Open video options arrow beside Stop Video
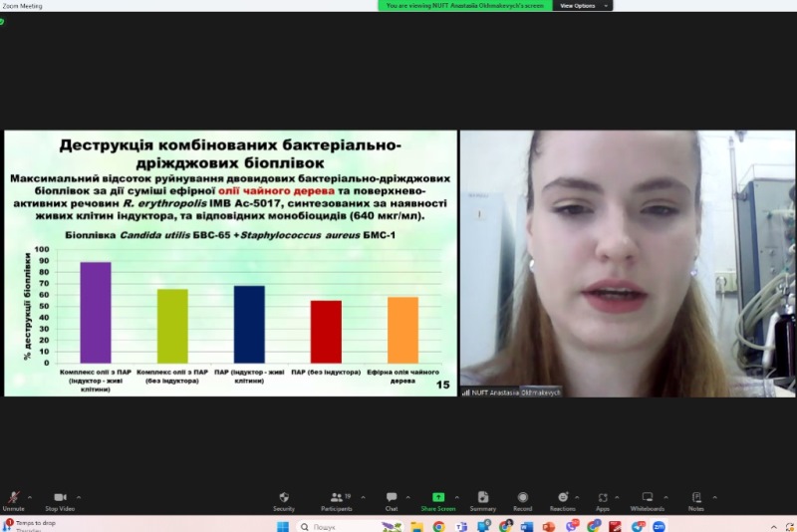This screenshot has height=532, width=797. point(79,497)
